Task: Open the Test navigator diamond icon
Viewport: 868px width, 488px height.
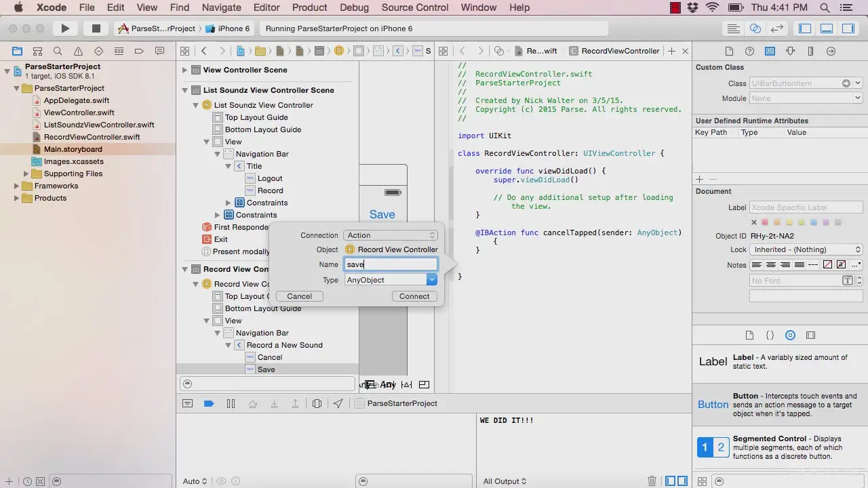Action: click(98, 51)
